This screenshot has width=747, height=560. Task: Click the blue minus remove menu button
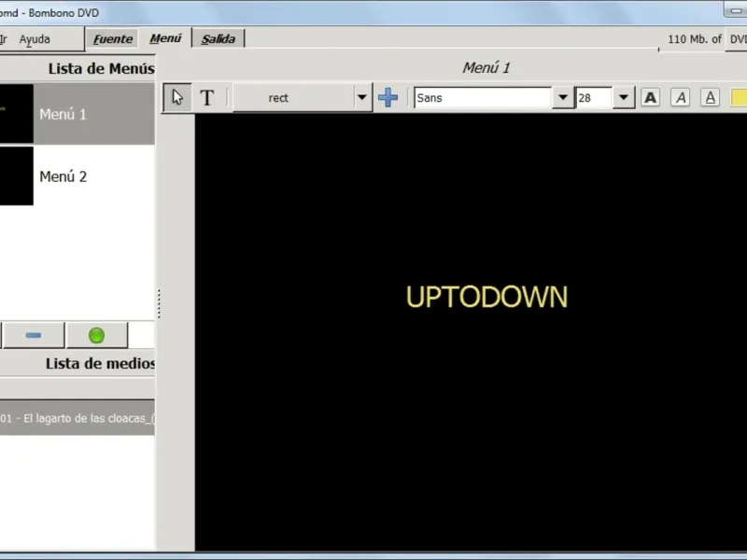pos(34,335)
